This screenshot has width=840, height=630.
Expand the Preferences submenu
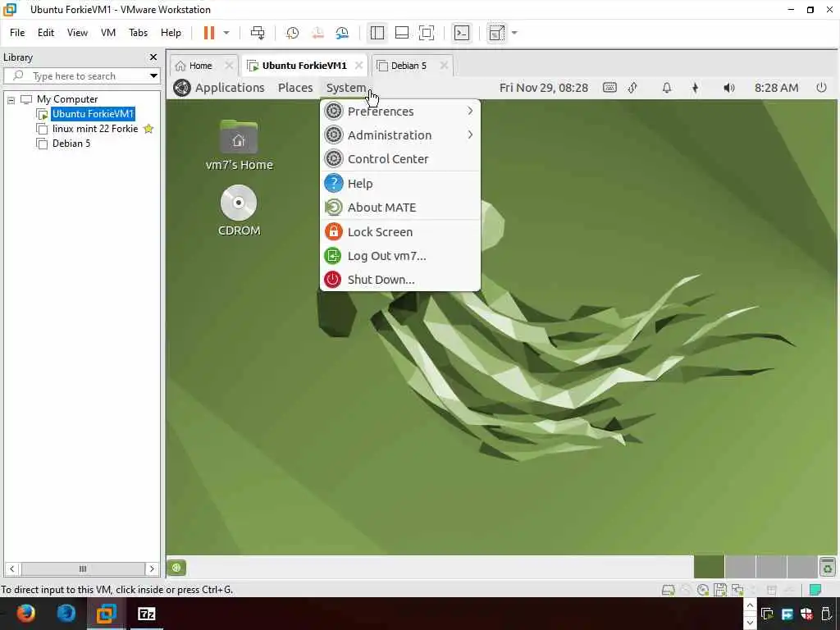pos(399,112)
